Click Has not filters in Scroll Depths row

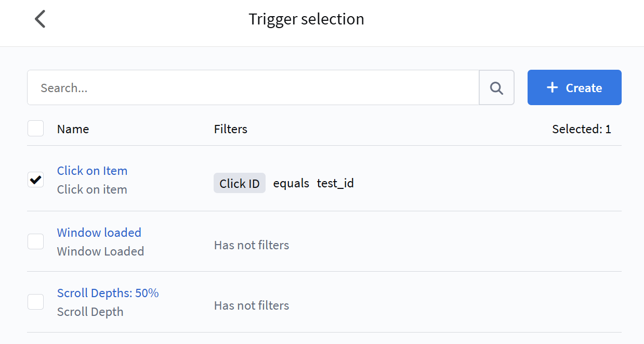252,305
